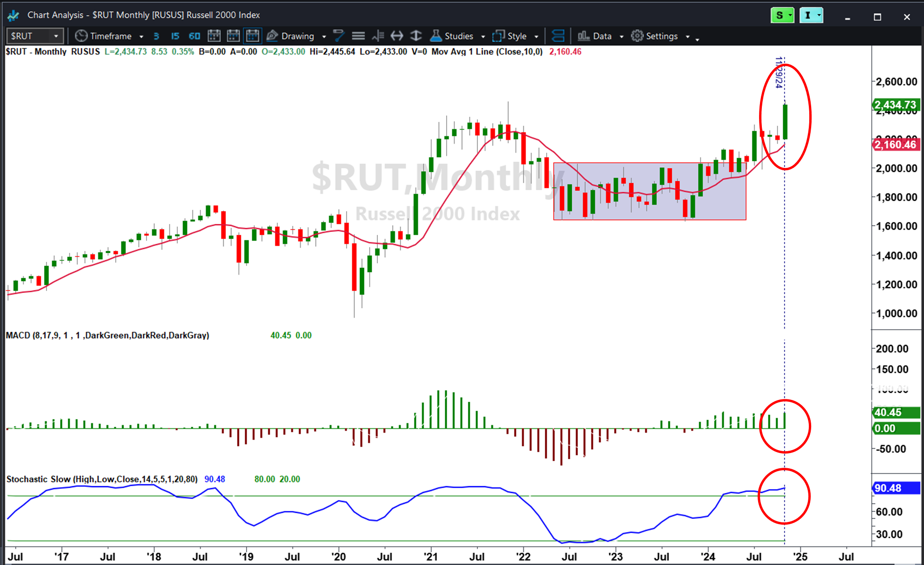Click the Timeframe clock icon
The image size is (924, 565).
coord(81,36)
